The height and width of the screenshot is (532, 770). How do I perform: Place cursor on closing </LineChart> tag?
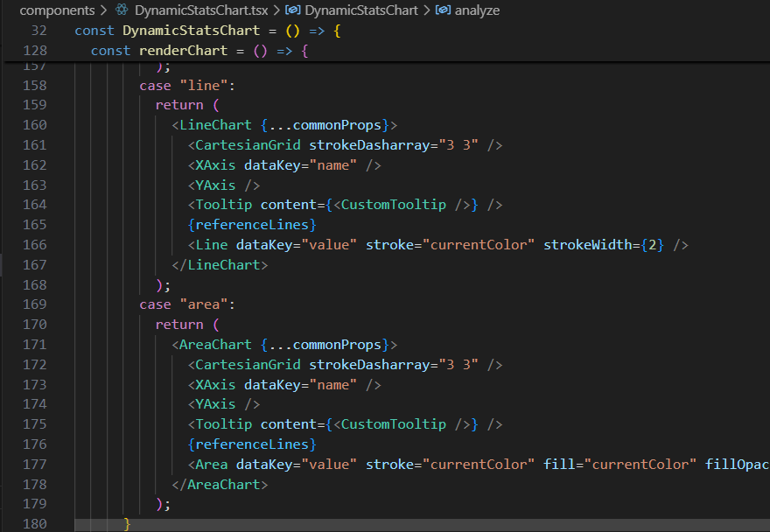point(220,265)
